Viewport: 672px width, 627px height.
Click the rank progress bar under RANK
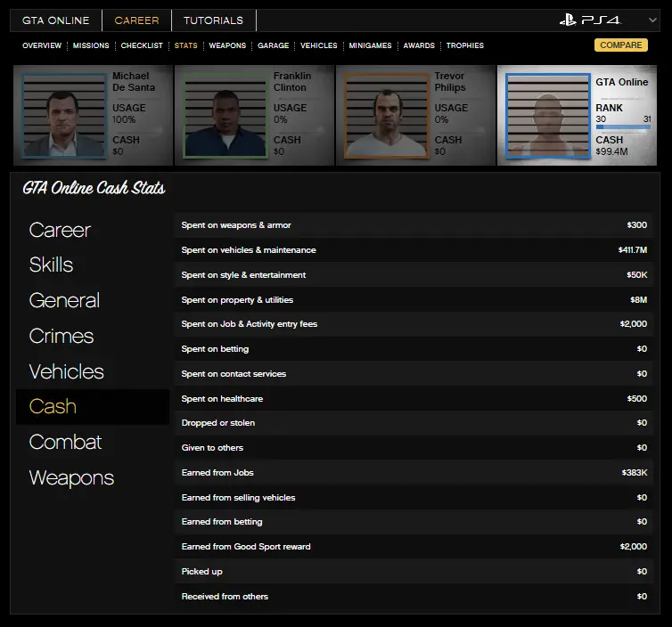pyautogui.click(x=623, y=127)
